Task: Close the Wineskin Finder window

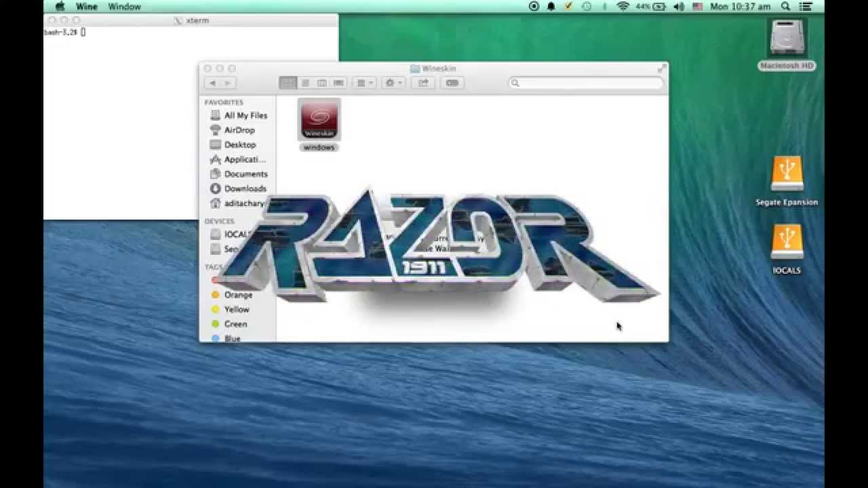Action: (x=208, y=68)
